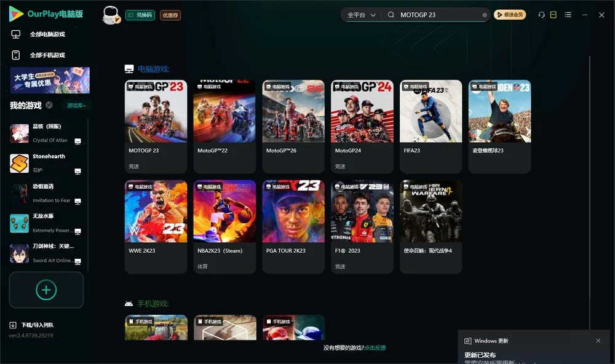The width and height of the screenshot is (615, 364).
Task: Focus the search field containing MOTOGP 23
Action: pyautogui.click(x=439, y=15)
